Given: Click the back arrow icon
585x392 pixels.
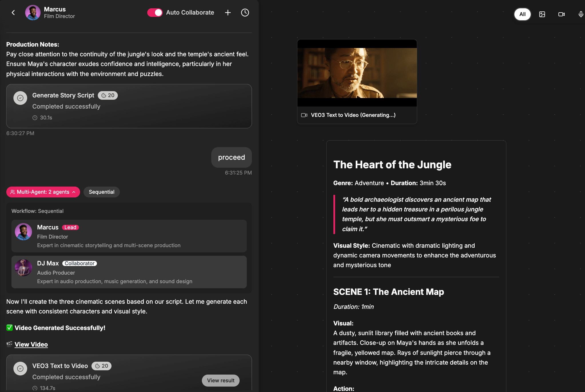Looking at the screenshot, I should tap(13, 13).
